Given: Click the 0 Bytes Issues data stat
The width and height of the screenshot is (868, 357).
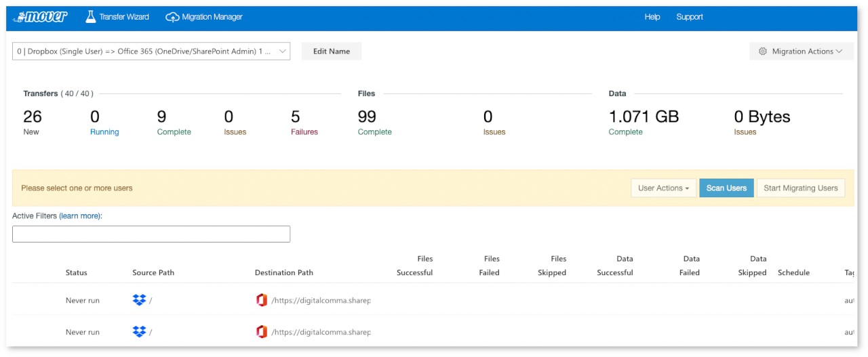Looking at the screenshot, I should 762,123.
